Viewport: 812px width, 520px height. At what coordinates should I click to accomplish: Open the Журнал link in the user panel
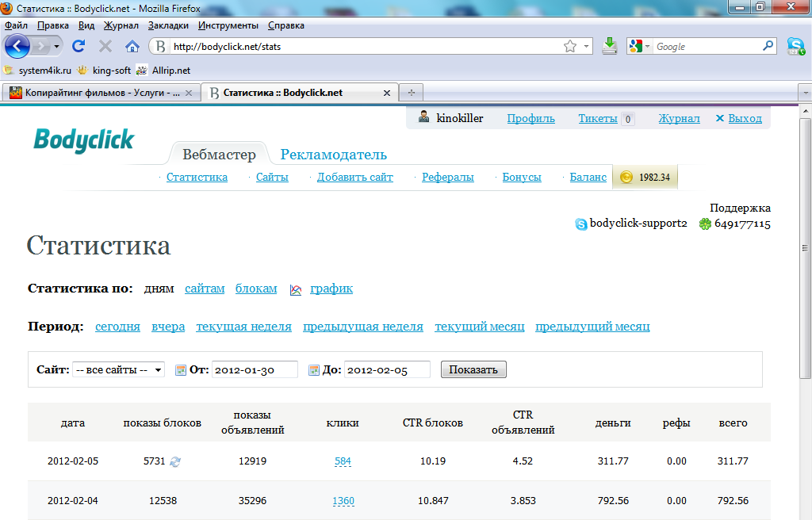coord(679,119)
